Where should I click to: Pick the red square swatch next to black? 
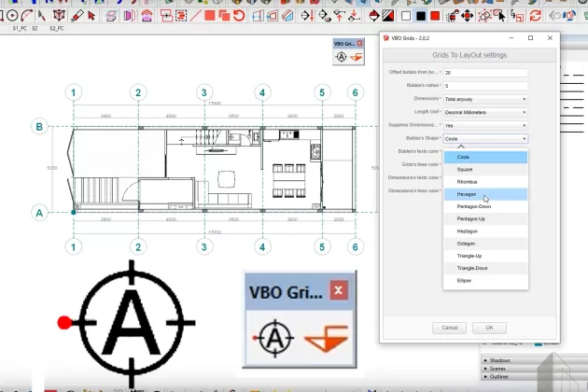tap(435, 16)
